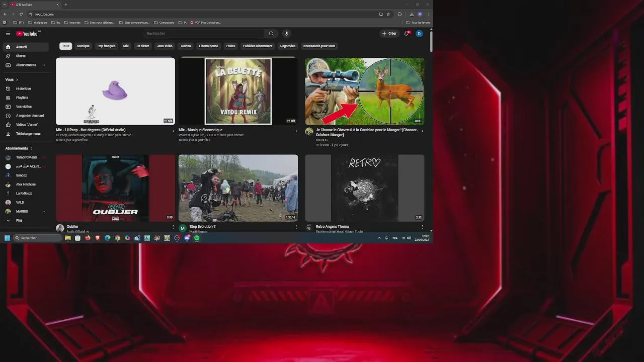
Task: Expand the Abonnements section header
Action: [19, 148]
